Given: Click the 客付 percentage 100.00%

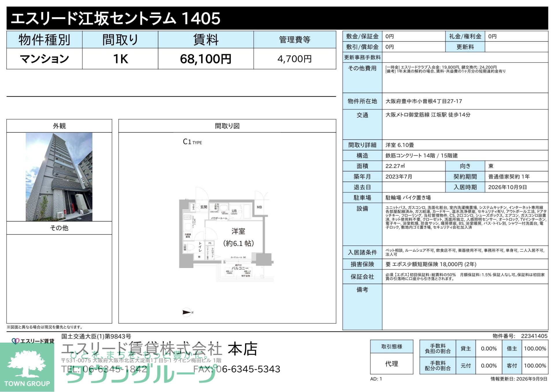Looking at the screenshot, I should click(x=535, y=366).
